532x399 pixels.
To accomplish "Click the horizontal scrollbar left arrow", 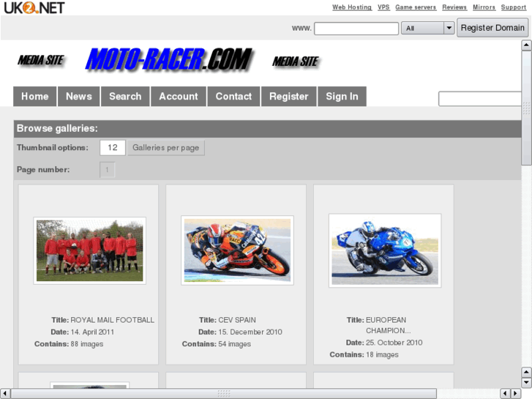I will (x=4, y=393).
